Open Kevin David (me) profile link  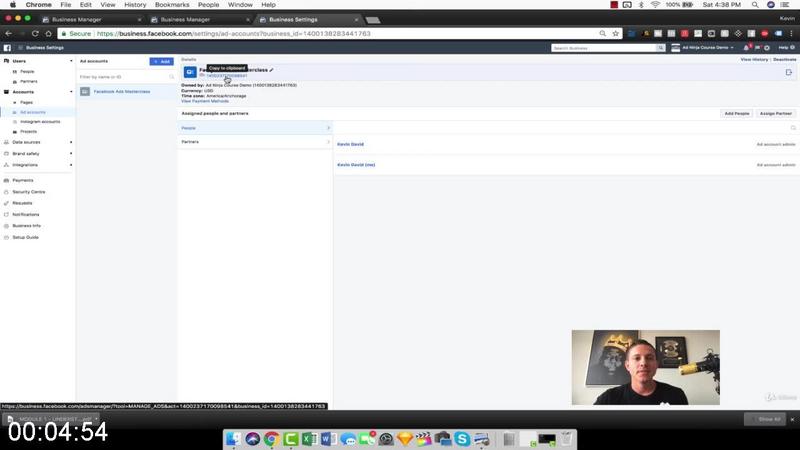point(356,165)
